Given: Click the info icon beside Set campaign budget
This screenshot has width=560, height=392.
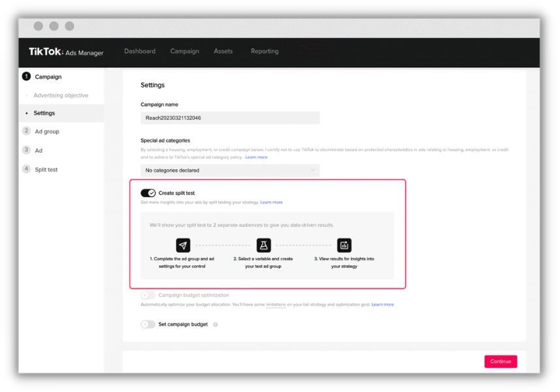Looking at the screenshot, I should [216, 325].
